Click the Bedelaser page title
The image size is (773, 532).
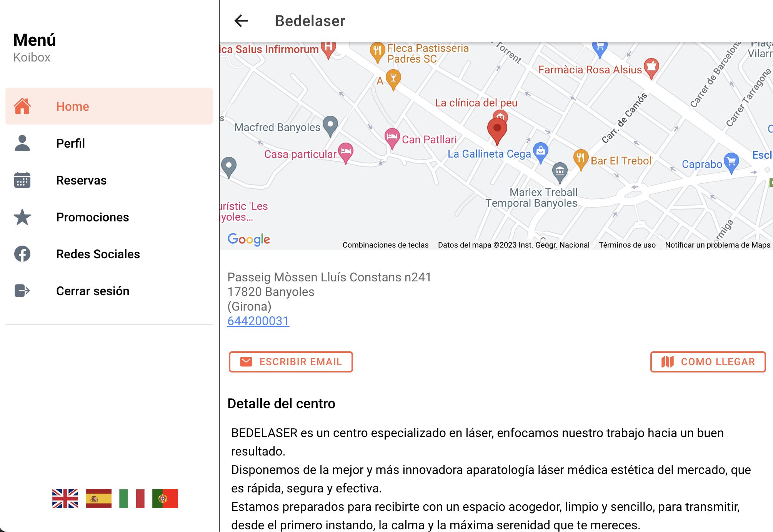click(x=310, y=21)
